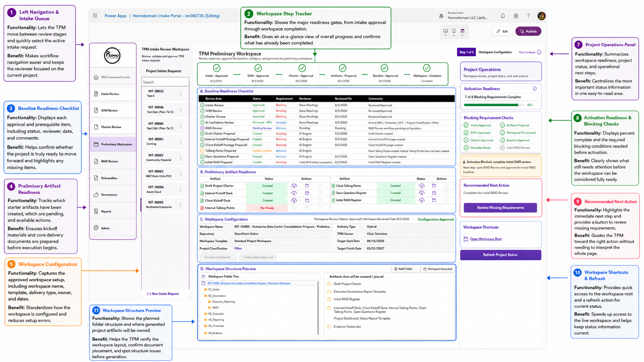Open folder for Draft Project Charter
The height and width of the screenshot is (362, 644).
307,186
